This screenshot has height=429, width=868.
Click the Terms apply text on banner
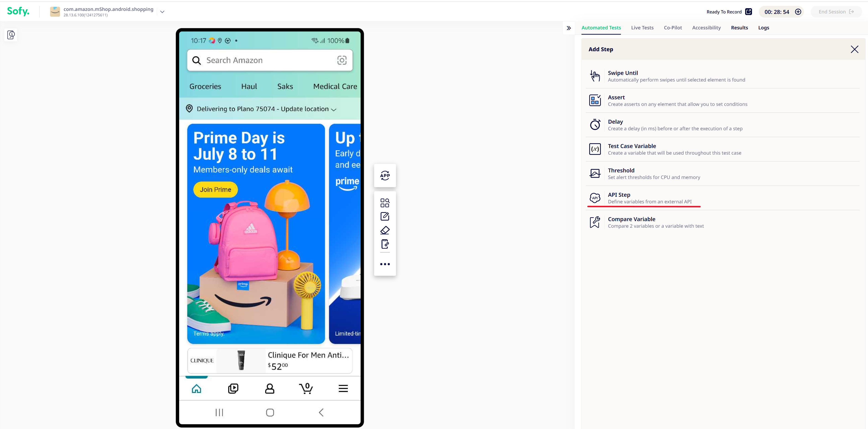click(209, 333)
